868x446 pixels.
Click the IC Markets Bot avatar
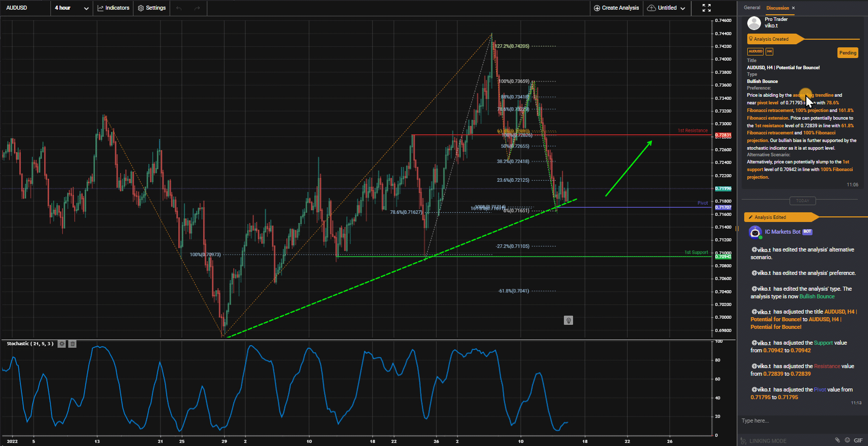click(x=755, y=232)
